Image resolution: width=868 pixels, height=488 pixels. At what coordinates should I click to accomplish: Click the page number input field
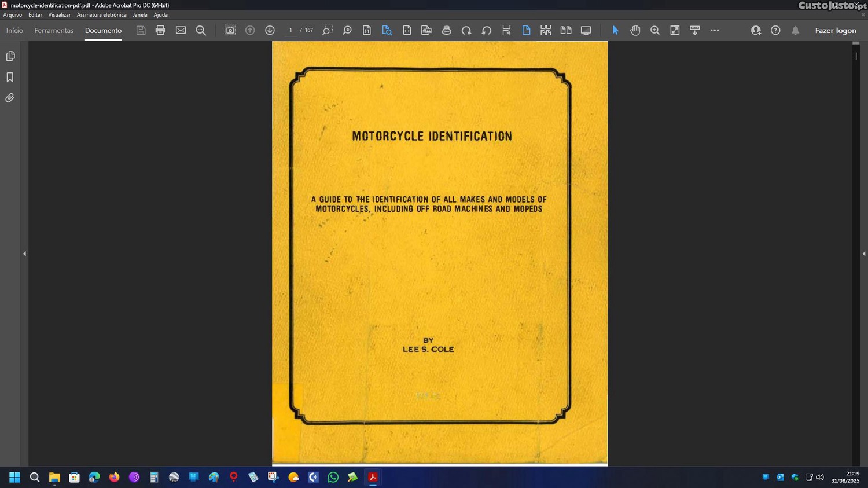[290, 30]
